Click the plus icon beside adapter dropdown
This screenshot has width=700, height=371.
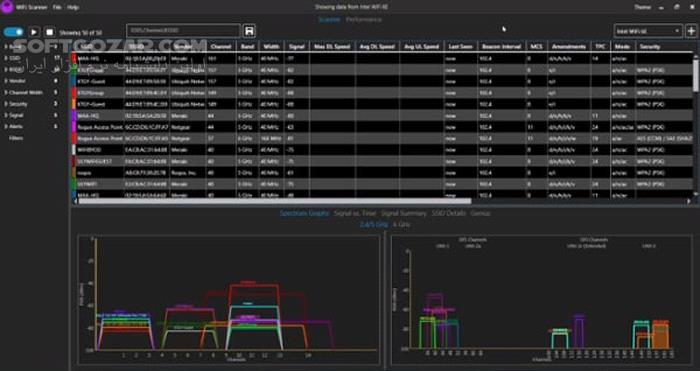pos(692,31)
